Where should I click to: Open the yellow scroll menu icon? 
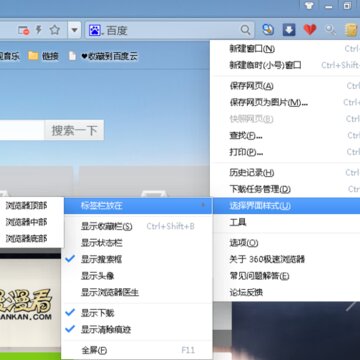[x=351, y=30]
